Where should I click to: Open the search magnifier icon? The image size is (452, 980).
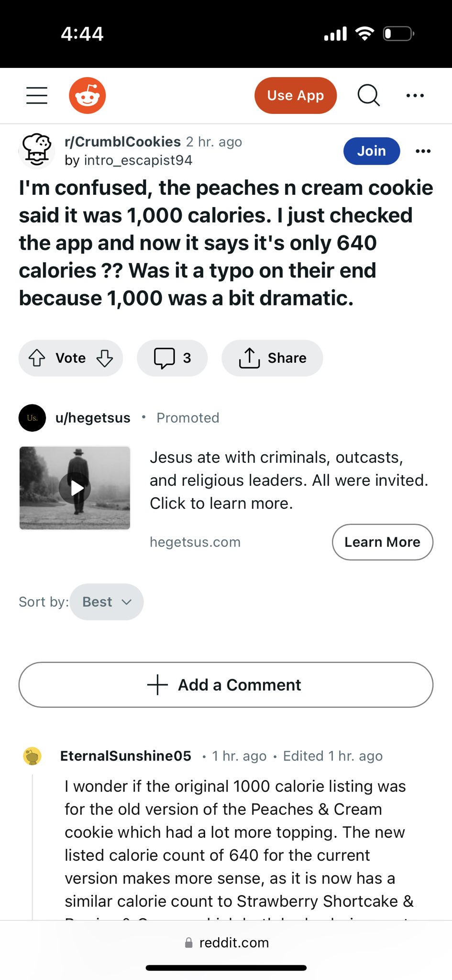[x=368, y=95]
